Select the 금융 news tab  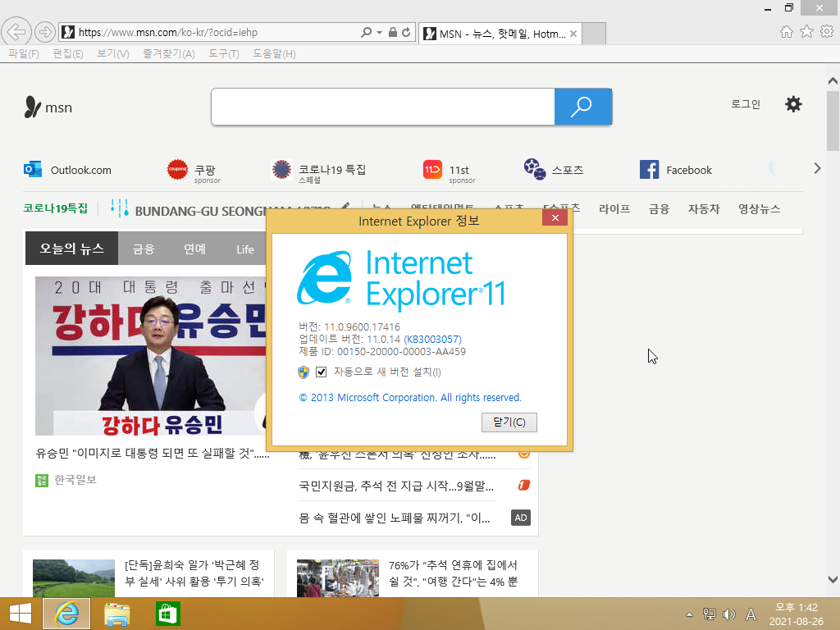144,249
